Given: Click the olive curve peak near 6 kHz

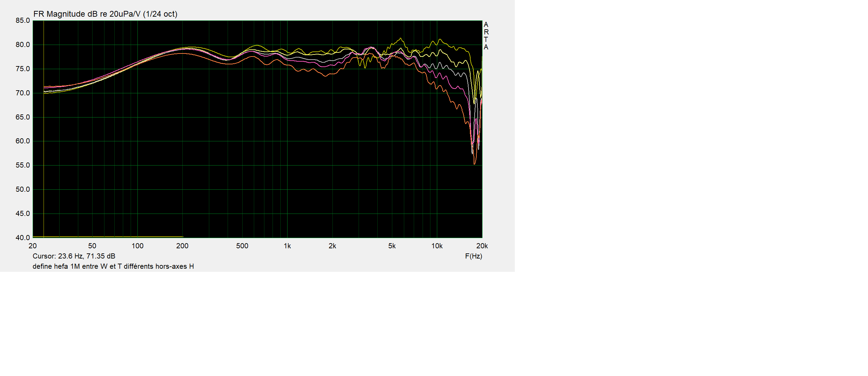Looking at the screenshot, I should coord(400,38).
